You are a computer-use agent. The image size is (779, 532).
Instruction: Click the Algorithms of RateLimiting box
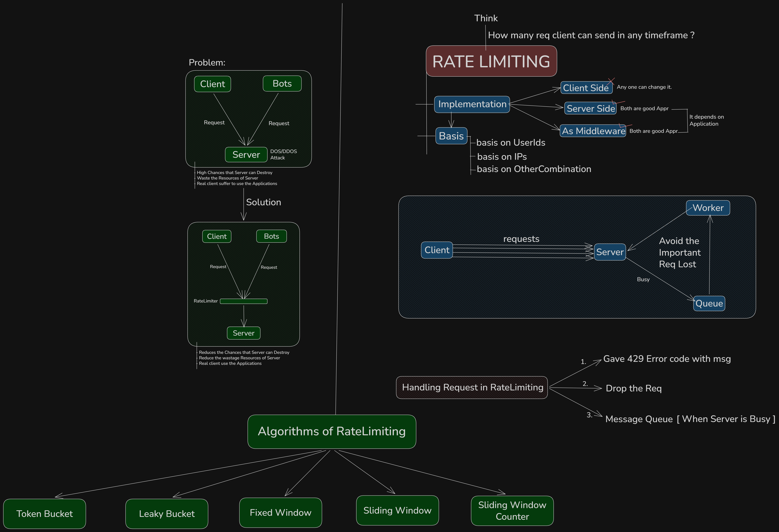point(332,431)
